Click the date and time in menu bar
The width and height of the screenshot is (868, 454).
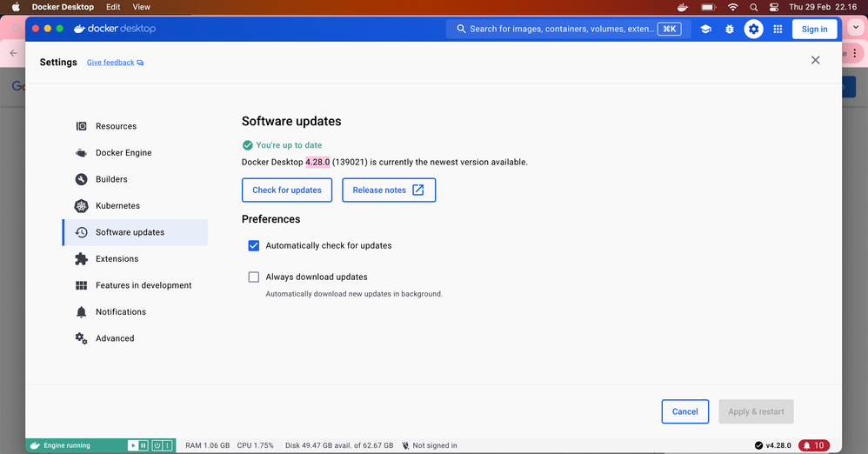823,7
